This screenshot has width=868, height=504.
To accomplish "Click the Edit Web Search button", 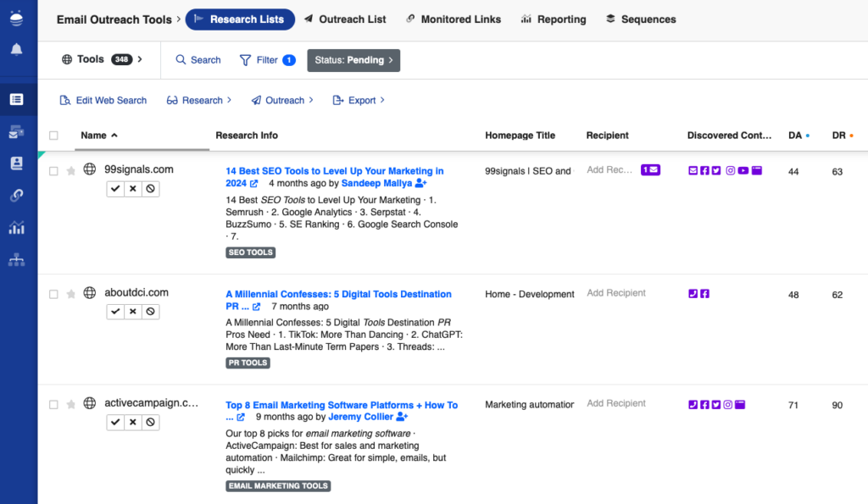I will click(103, 100).
